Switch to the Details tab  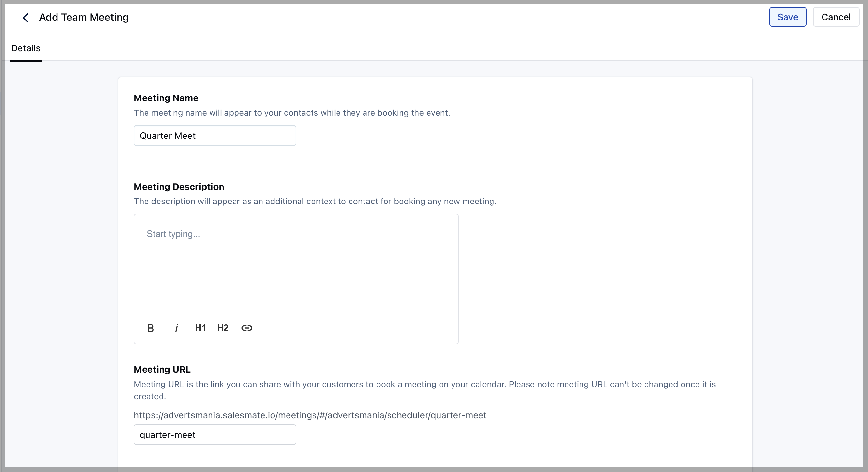(x=26, y=48)
